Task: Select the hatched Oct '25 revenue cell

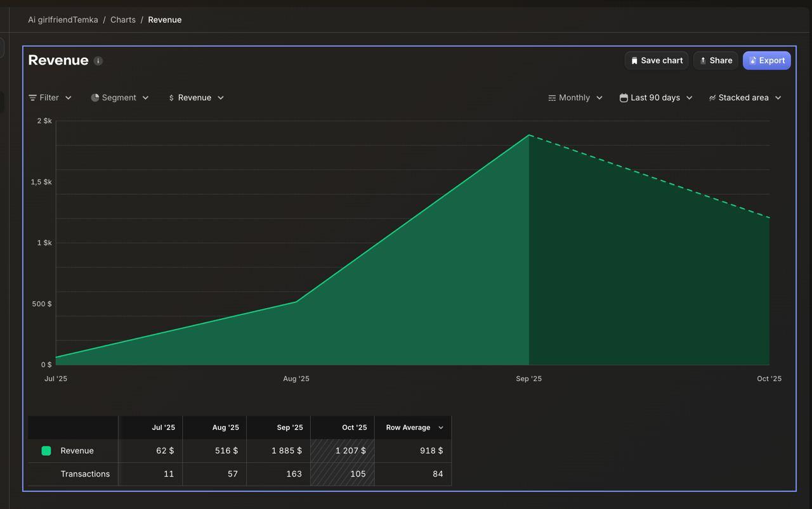Action: 343,451
